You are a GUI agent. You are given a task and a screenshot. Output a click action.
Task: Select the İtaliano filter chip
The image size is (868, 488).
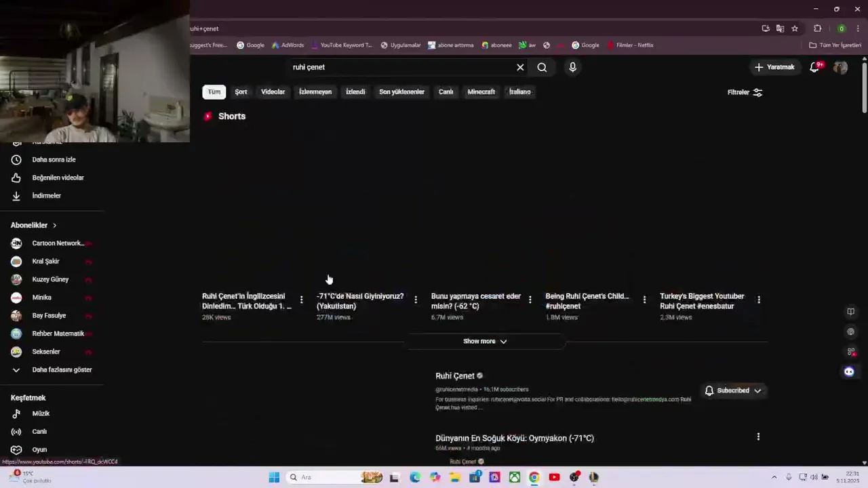click(520, 91)
